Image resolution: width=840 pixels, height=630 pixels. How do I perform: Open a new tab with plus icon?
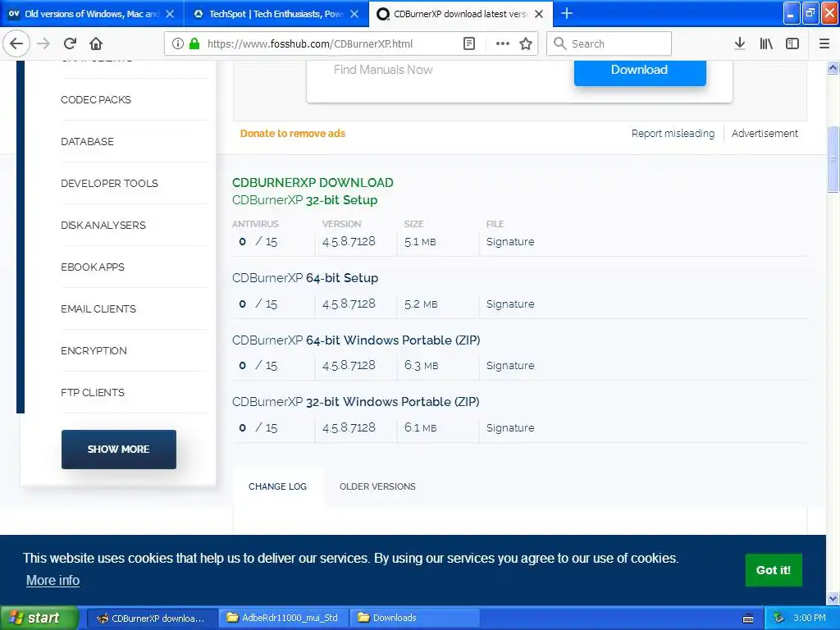[566, 13]
